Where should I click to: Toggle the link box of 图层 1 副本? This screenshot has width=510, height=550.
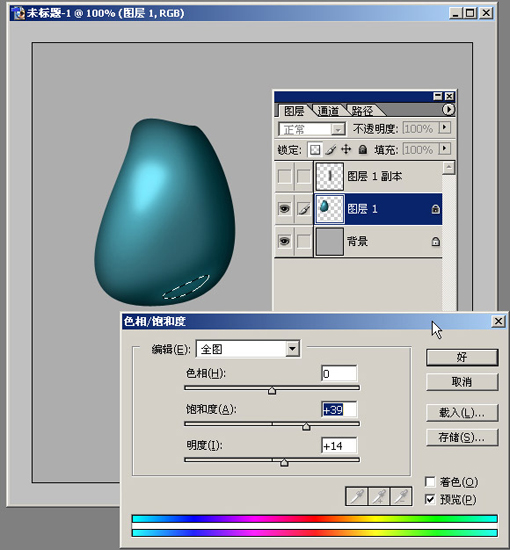(304, 176)
